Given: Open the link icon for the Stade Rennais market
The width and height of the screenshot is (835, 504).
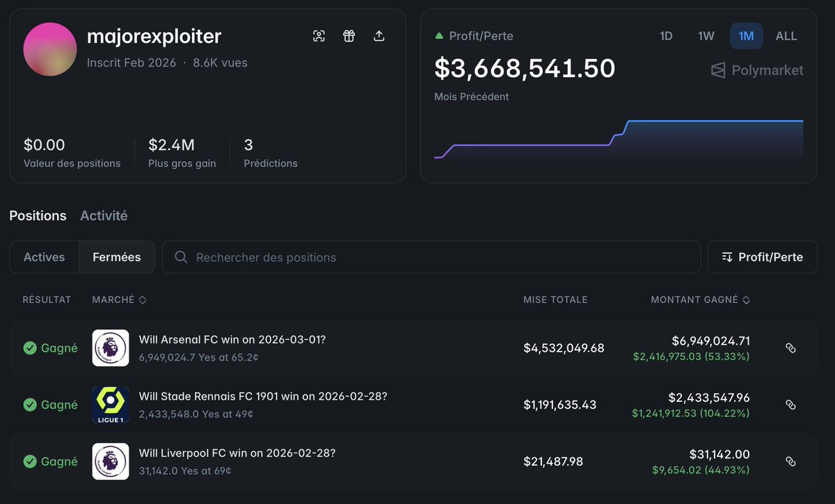Looking at the screenshot, I should coord(790,405).
